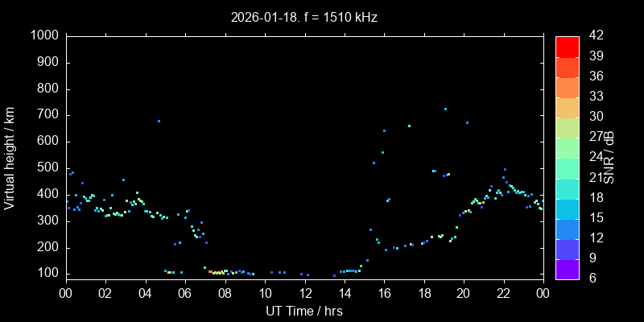Click the plot title showing 1510 kHz
This screenshot has height=322, width=644.
point(303,16)
